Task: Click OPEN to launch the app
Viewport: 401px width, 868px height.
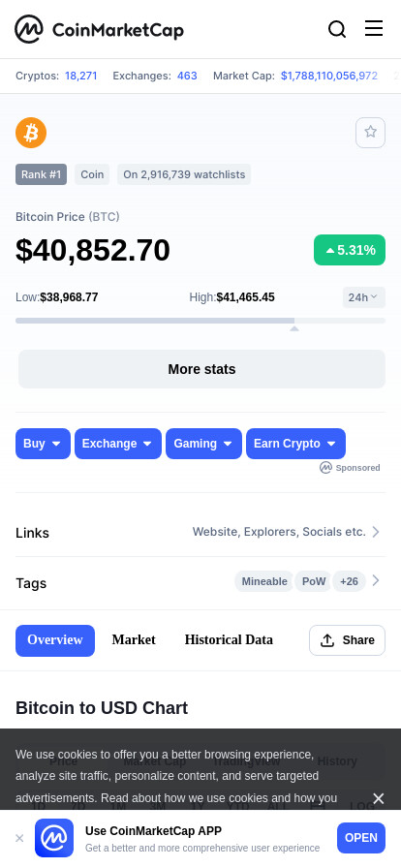Action: click(361, 838)
